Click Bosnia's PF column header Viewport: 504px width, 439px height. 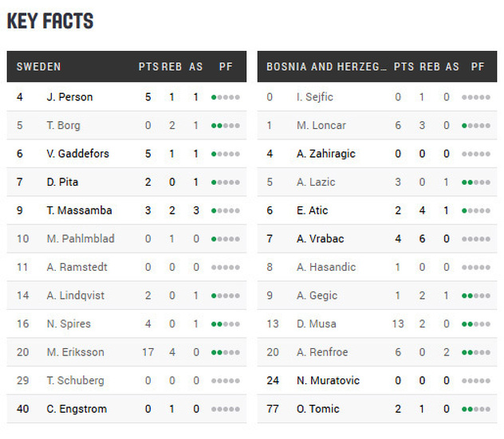pos(478,67)
